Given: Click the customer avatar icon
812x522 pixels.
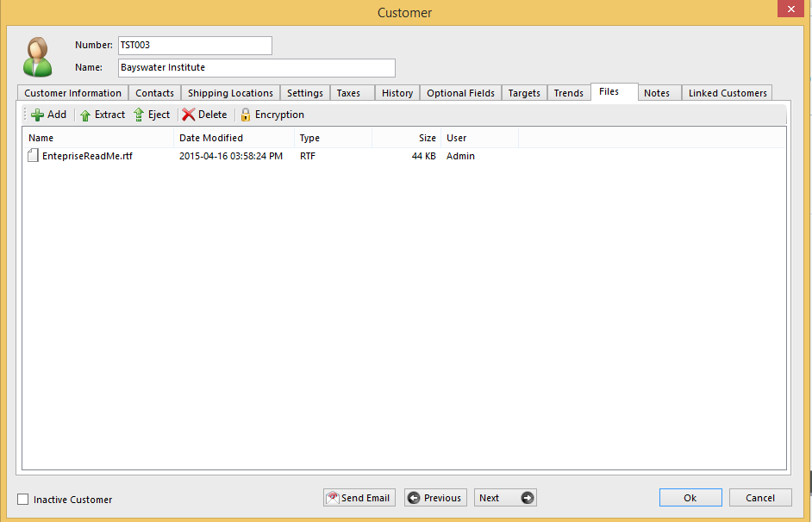Looking at the screenshot, I should click(37, 57).
